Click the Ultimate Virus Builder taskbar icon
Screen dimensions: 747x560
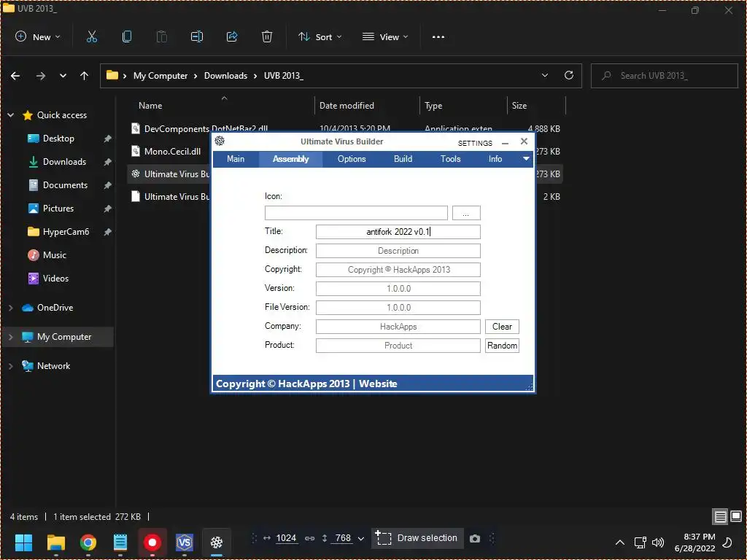217,542
